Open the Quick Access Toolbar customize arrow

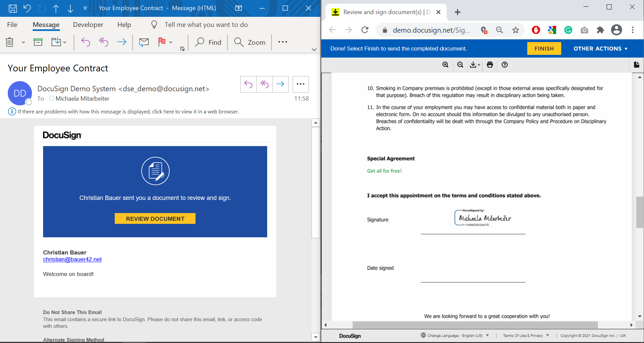point(85,8)
